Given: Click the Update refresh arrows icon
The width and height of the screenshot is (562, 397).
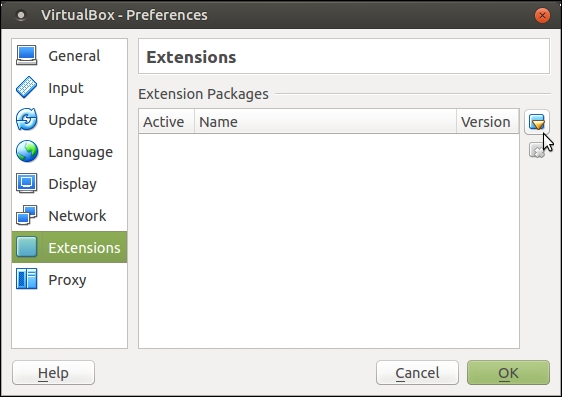Looking at the screenshot, I should click(27, 119).
